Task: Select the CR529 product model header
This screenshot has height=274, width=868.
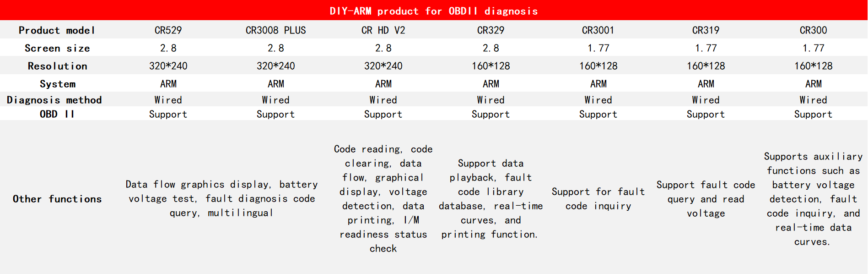Action: pos(168,30)
